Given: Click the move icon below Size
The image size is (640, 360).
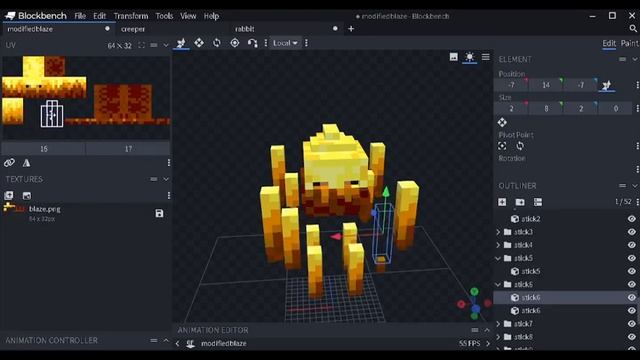Looking at the screenshot, I should [502, 122].
